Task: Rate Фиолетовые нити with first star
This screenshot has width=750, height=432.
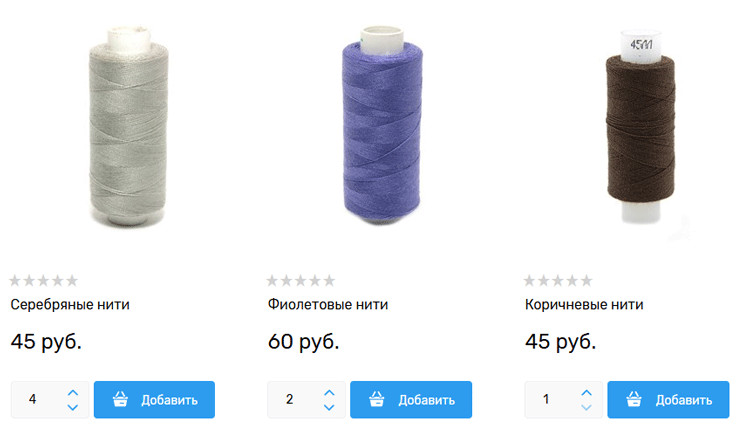Action: pyautogui.click(x=272, y=280)
